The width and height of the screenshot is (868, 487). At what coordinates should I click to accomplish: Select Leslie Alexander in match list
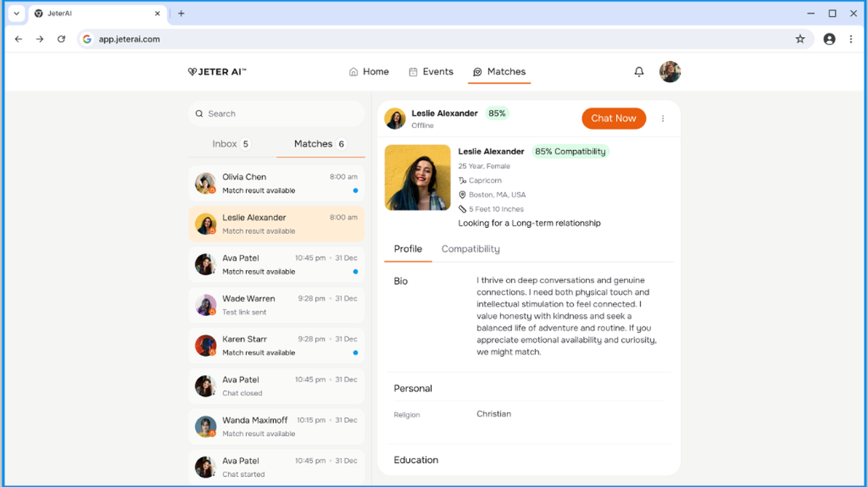click(x=277, y=224)
